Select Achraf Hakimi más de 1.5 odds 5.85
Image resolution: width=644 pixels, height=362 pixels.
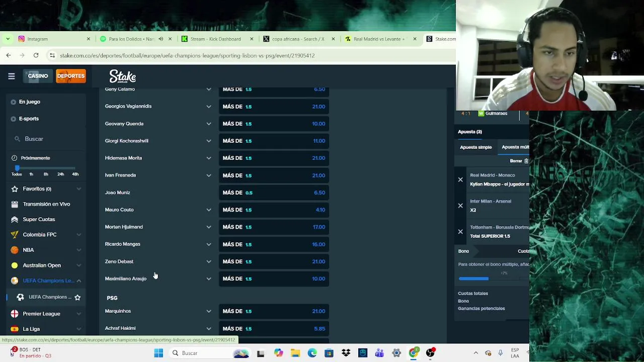click(274, 328)
